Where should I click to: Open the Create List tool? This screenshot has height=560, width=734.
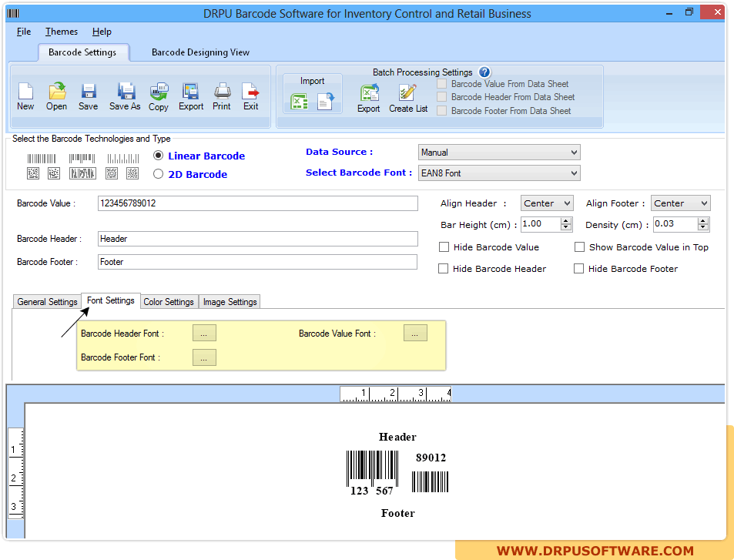(x=407, y=98)
